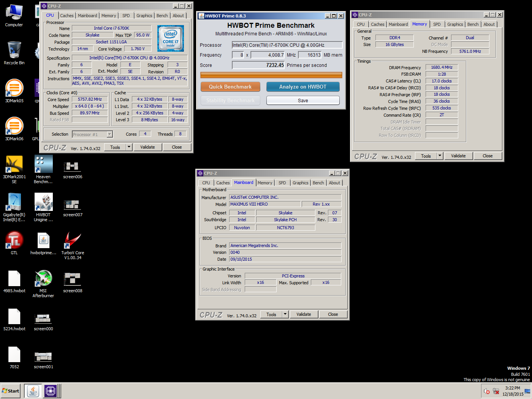
Task: Open Gigabyte Intel E... shortcut
Action: (14, 207)
